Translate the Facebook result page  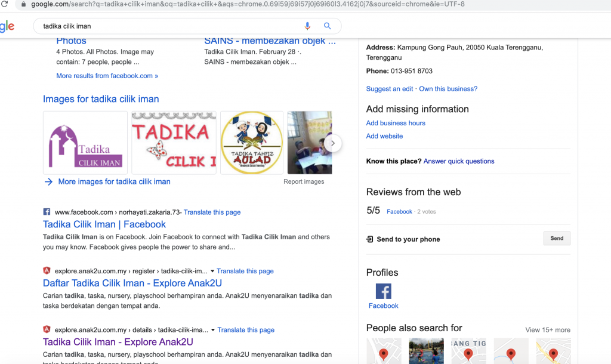click(x=212, y=212)
